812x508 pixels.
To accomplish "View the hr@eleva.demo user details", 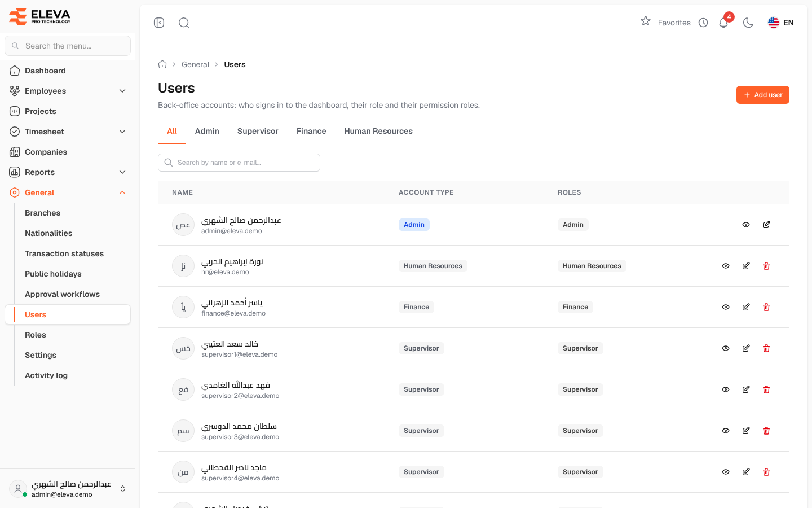I will (726, 266).
